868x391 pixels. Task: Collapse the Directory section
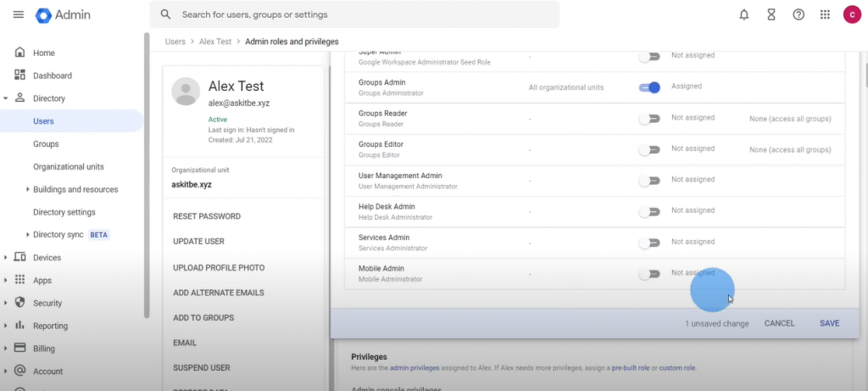tap(7, 98)
